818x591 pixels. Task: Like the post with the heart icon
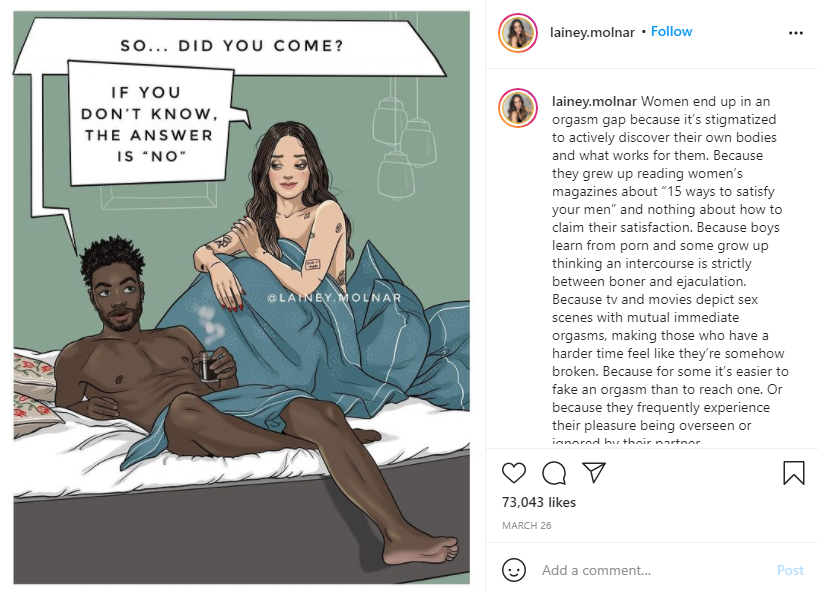513,473
